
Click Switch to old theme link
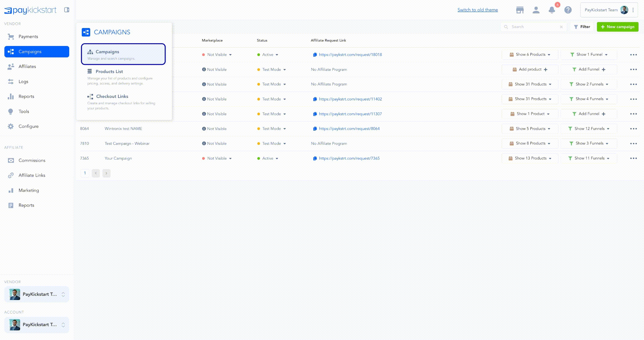point(477,10)
